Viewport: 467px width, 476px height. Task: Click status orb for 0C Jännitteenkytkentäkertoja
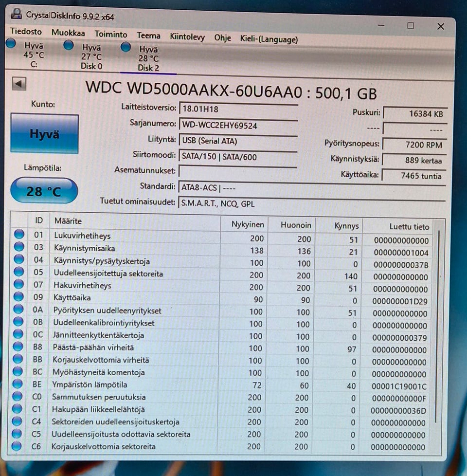tap(18, 333)
